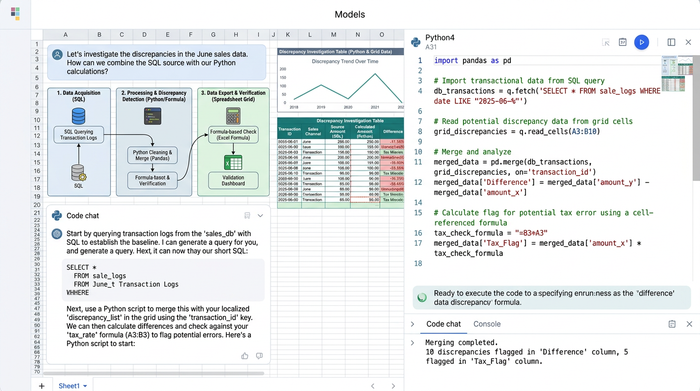Toggle the code editor panel layout icon

pos(671,42)
